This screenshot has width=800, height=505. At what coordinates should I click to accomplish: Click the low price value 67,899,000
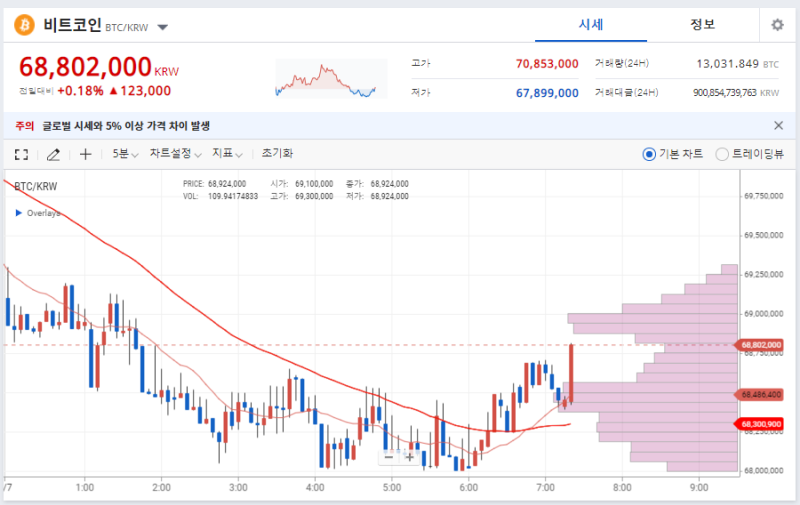coord(547,93)
